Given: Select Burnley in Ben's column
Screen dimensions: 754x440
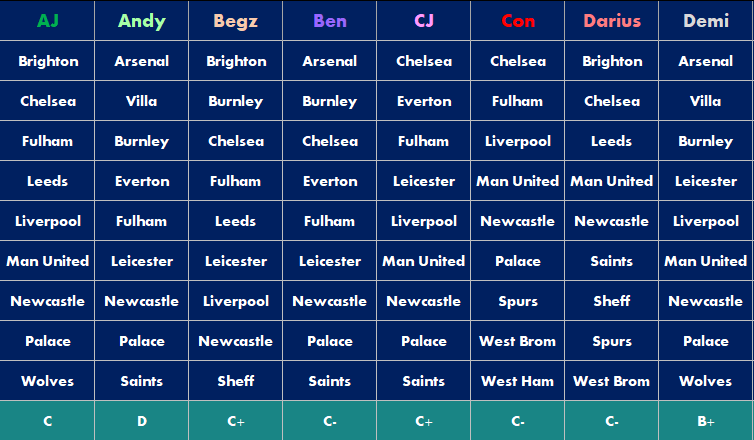Looking at the screenshot, I should coord(329,101).
